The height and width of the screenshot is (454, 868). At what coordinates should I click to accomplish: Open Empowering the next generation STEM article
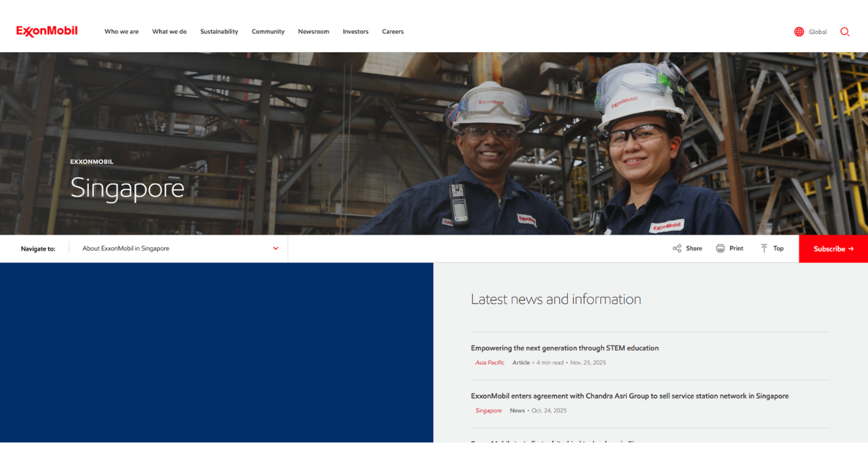coord(565,348)
